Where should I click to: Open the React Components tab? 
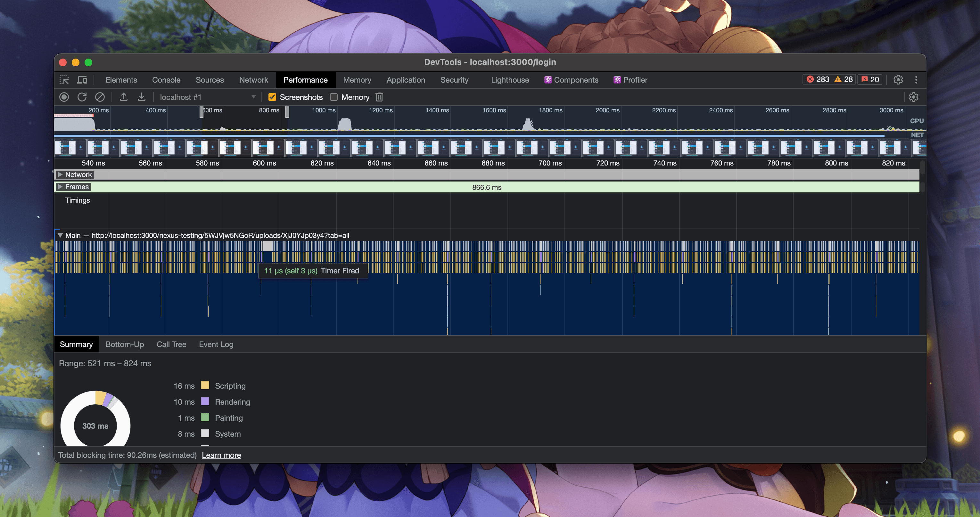click(x=571, y=80)
